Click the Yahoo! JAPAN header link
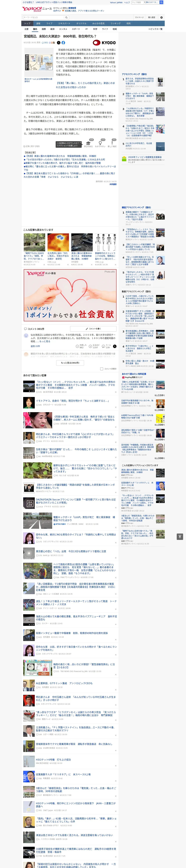Viewport: 186px width, 868px height. click(116, 2)
